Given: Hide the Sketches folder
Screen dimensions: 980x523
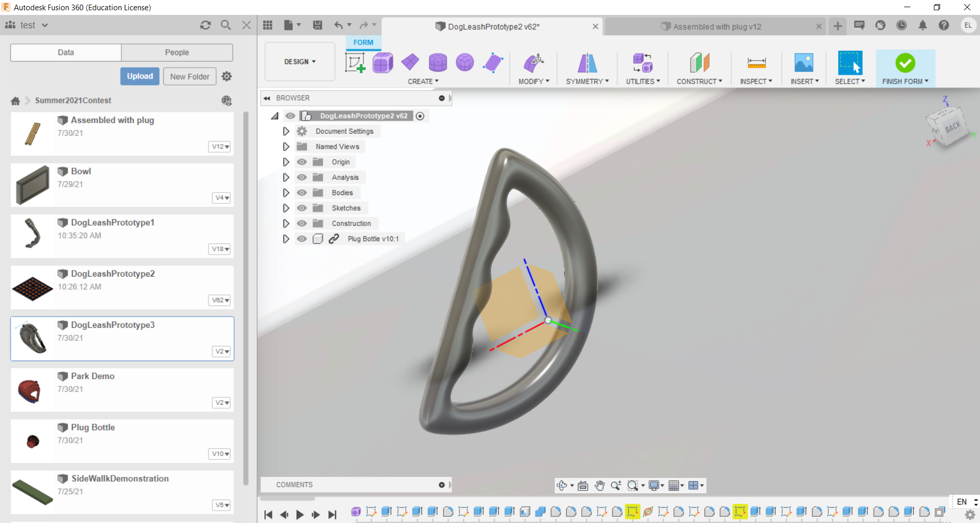Looking at the screenshot, I should pyautogui.click(x=302, y=207).
